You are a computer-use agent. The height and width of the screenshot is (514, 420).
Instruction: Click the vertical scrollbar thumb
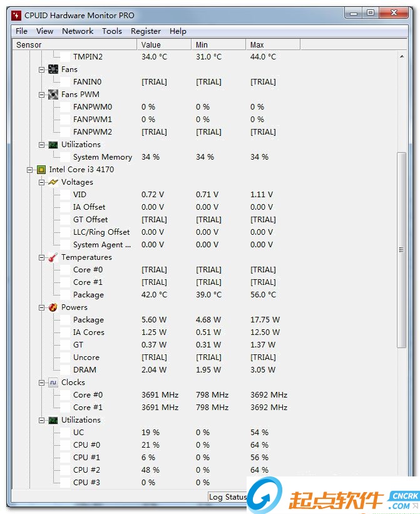tap(402, 250)
